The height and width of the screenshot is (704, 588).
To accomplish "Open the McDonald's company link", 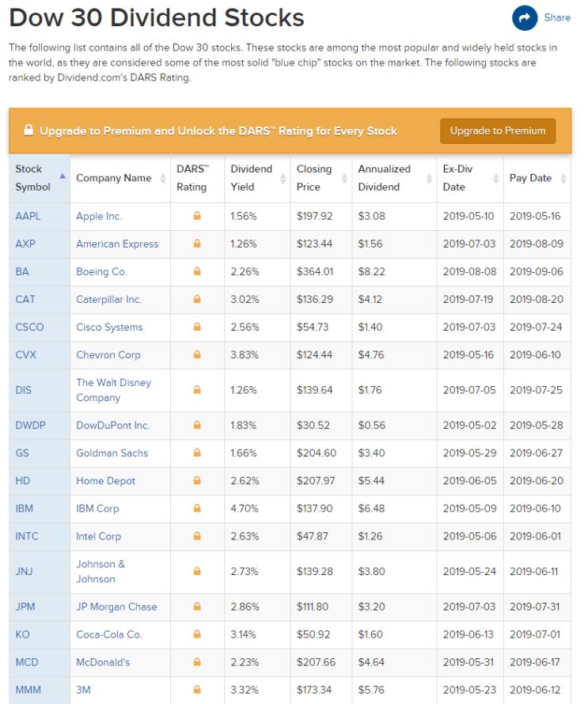I will click(x=103, y=662).
